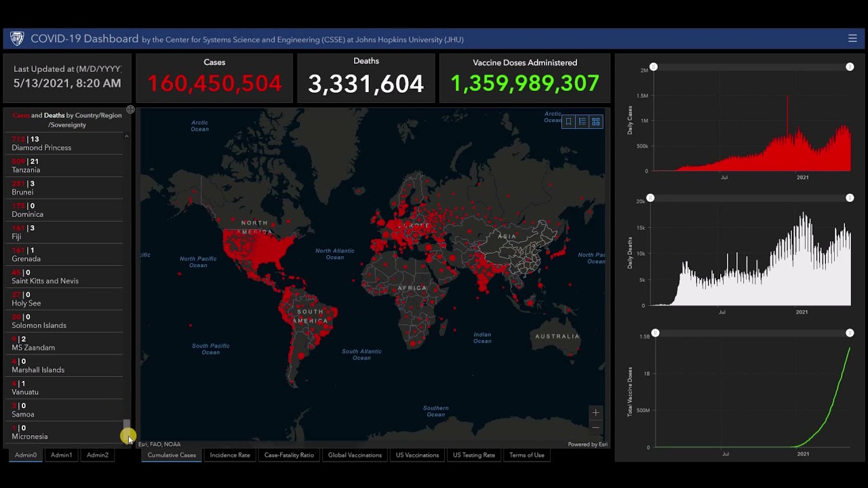Click the total Deaths number 3,331,604
This screenshot has height=488, width=868.
[366, 83]
